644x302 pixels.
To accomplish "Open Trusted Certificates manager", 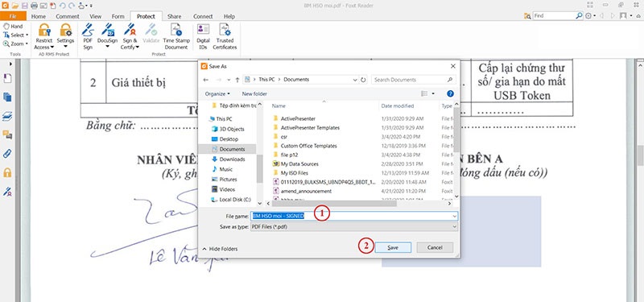I will click(x=225, y=36).
